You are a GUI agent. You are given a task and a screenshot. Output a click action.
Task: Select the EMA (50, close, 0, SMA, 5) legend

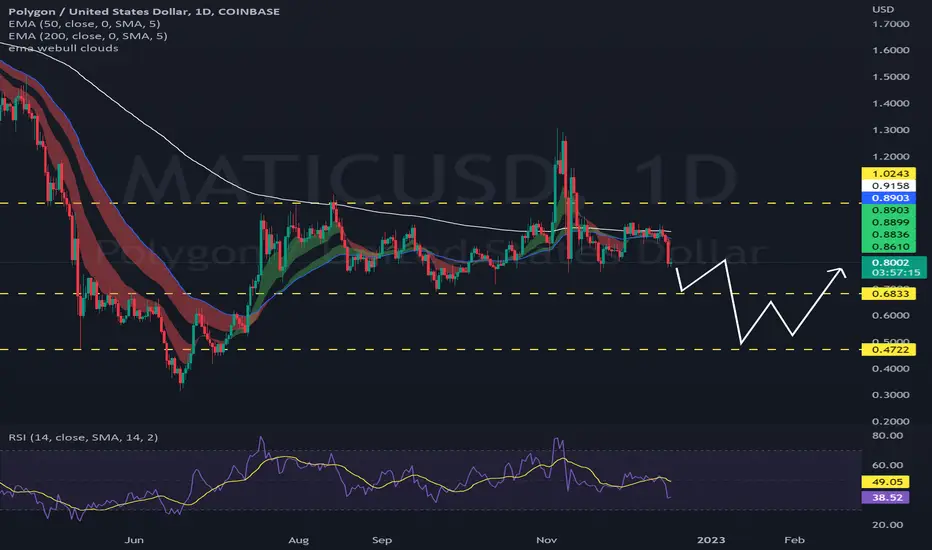coord(84,24)
